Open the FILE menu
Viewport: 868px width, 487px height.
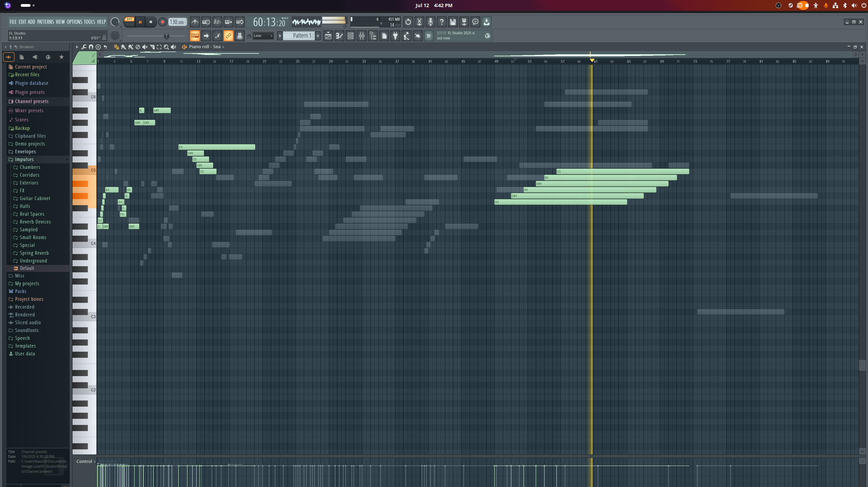(x=13, y=22)
